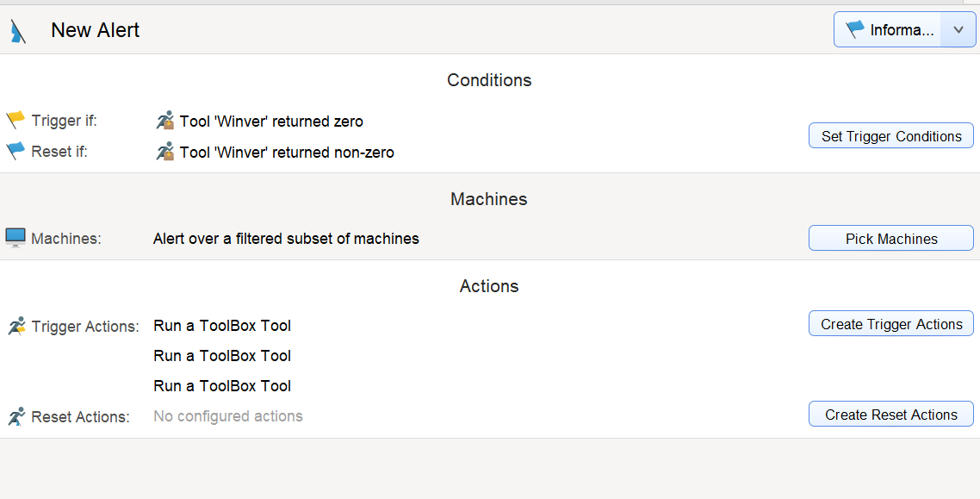Open the Information severity combo box

click(904, 30)
